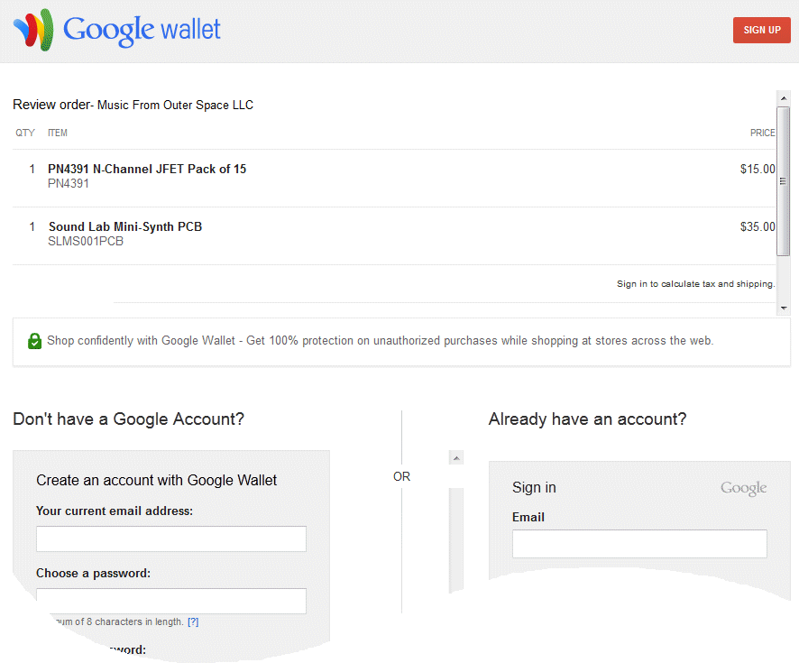Click the 'Choose a password' input box
This screenshot has height=672, width=799.
[x=171, y=601]
